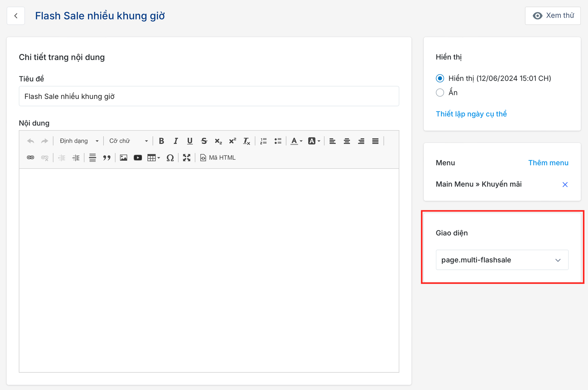Click the Thêm menu link
This screenshot has width=588, height=390.
548,163
